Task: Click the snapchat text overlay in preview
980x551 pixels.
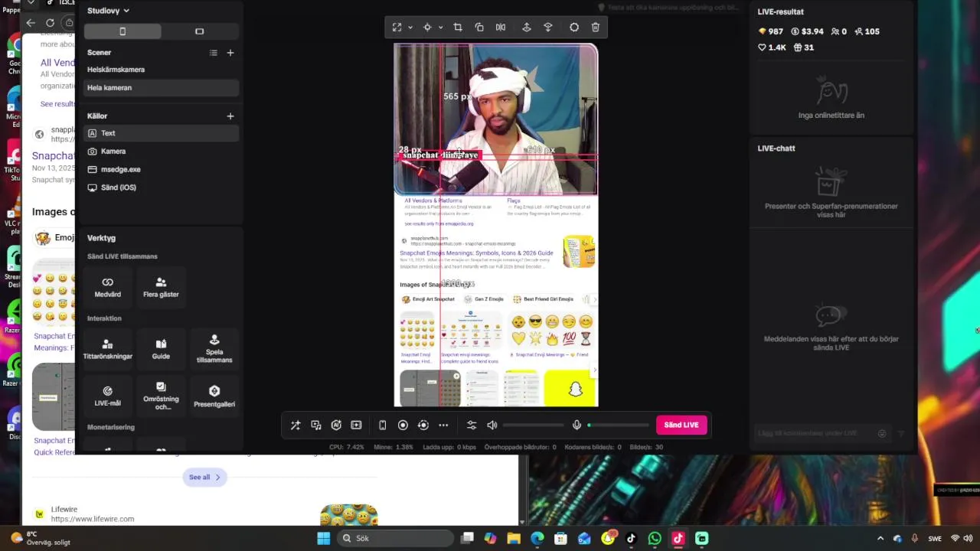Action: pyautogui.click(x=440, y=155)
